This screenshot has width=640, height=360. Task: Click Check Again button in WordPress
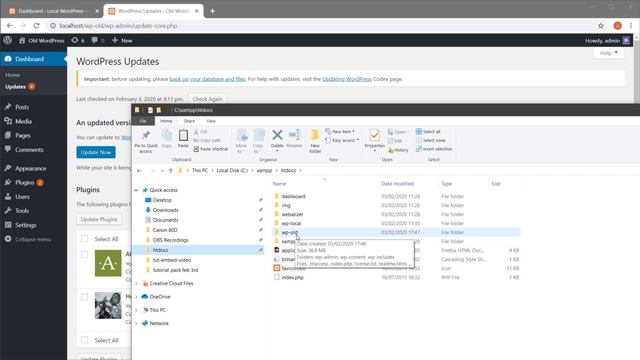click(207, 99)
